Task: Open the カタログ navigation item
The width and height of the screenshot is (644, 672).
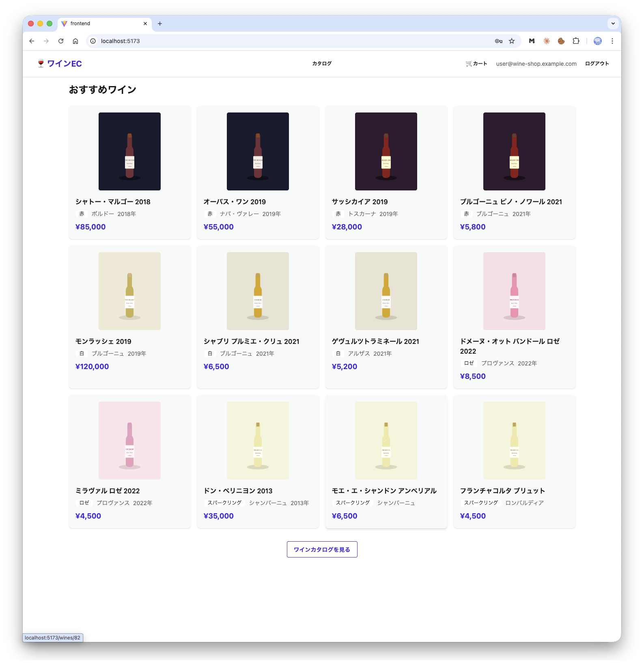Action: 322,63
